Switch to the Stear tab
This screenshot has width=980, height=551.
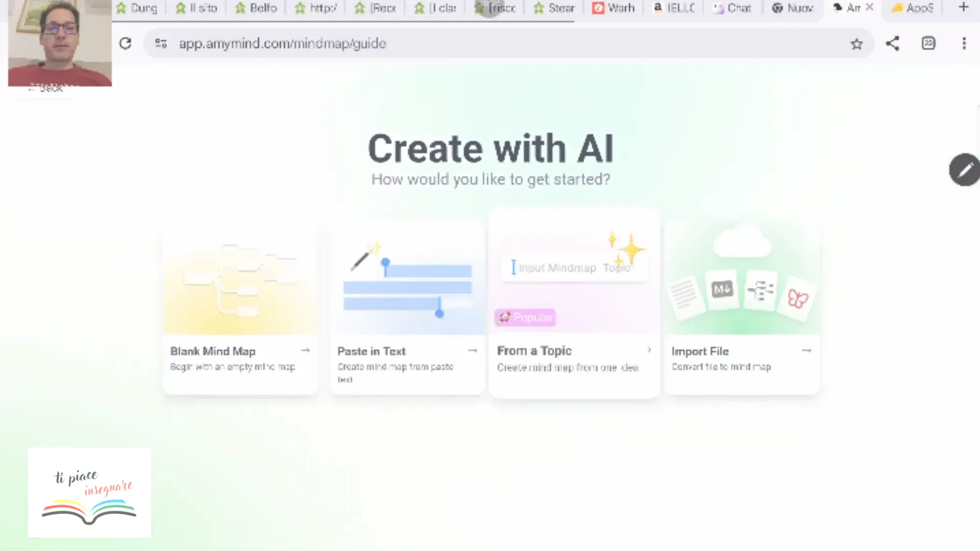tap(554, 8)
